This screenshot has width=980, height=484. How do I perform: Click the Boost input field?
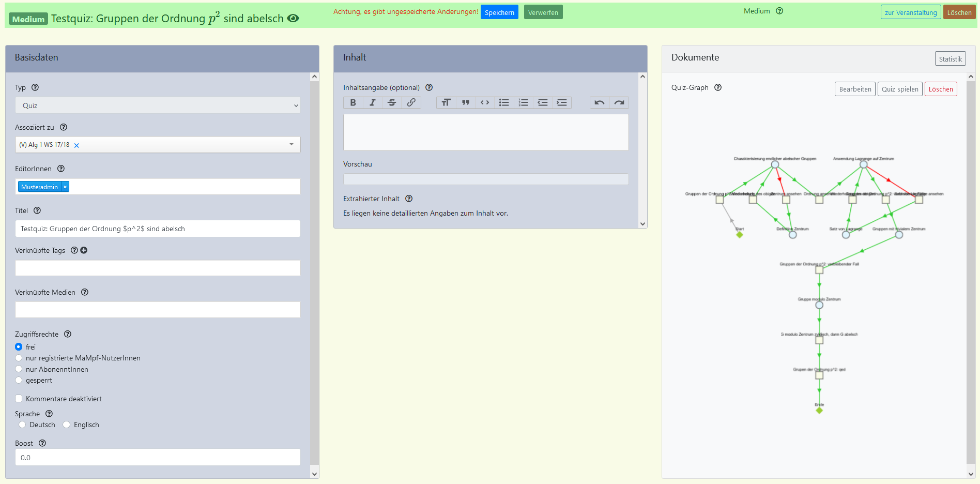pyautogui.click(x=158, y=458)
